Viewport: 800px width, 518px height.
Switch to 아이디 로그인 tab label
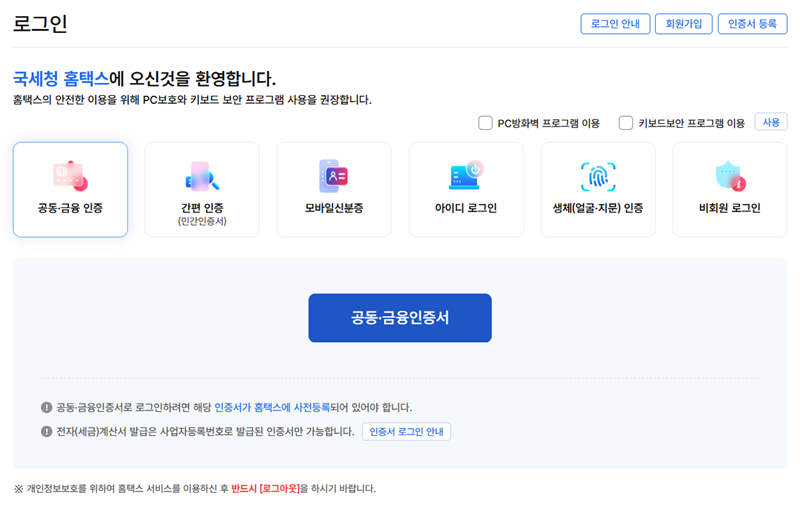coord(466,208)
